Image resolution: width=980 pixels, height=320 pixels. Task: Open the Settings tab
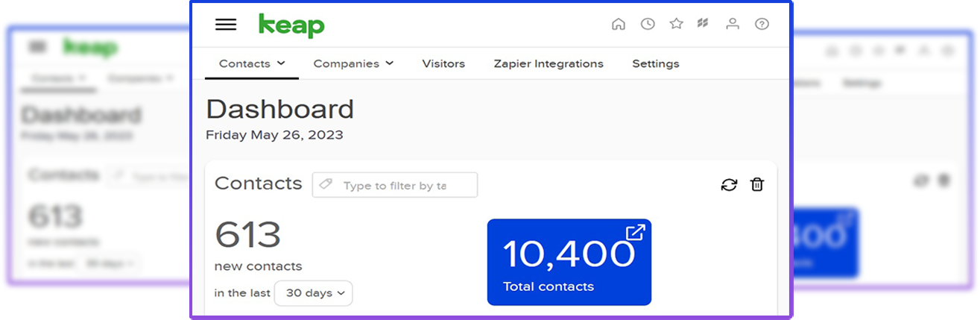pyautogui.click(x=656, y=63)
